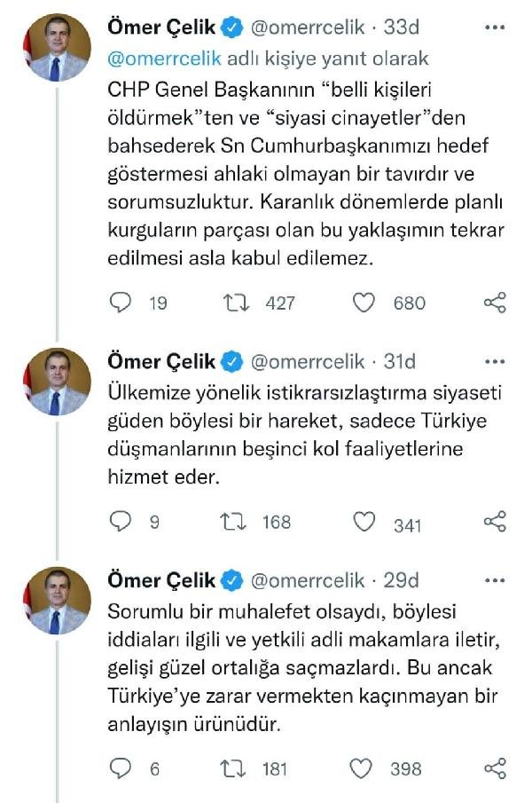Open more options on the 33d tweet
This screenshot has width=532, height=803.
495,28
